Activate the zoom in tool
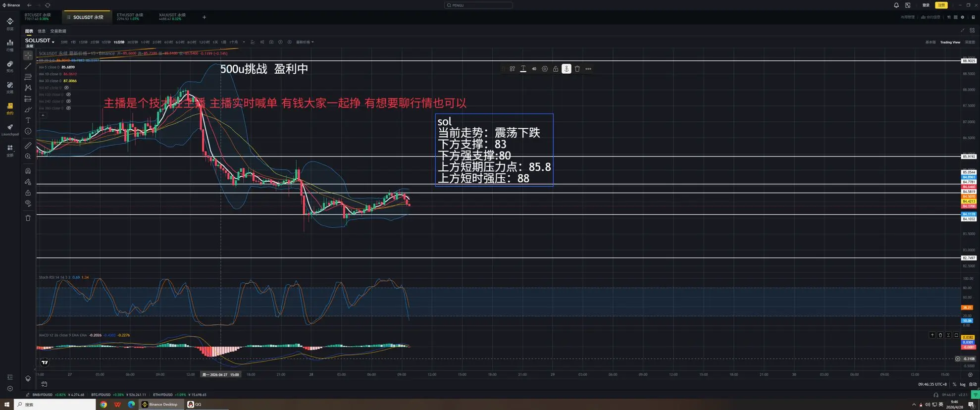The image size is (980, 410). [28, 156]
